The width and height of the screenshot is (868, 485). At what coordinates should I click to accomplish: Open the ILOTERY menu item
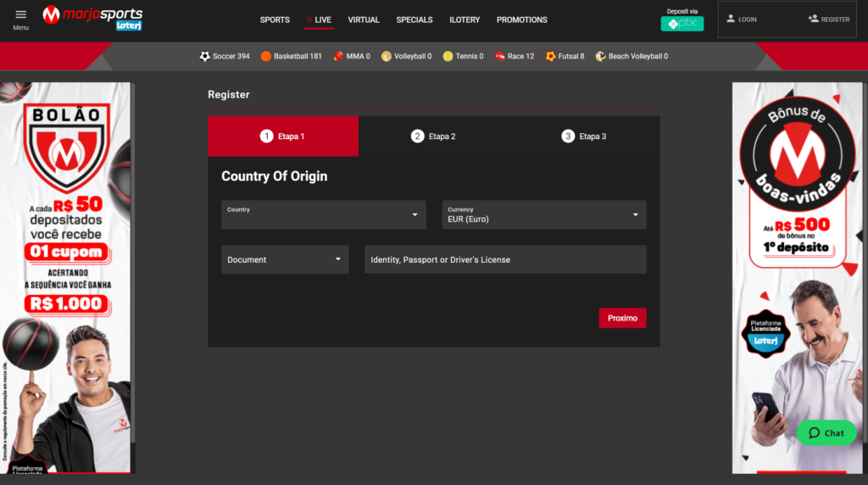coord(465,20)
